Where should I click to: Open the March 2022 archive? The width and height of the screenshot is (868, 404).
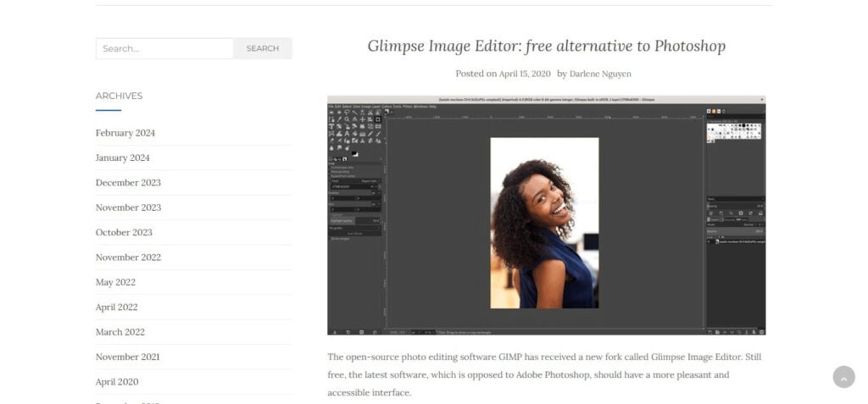[120, 332]
